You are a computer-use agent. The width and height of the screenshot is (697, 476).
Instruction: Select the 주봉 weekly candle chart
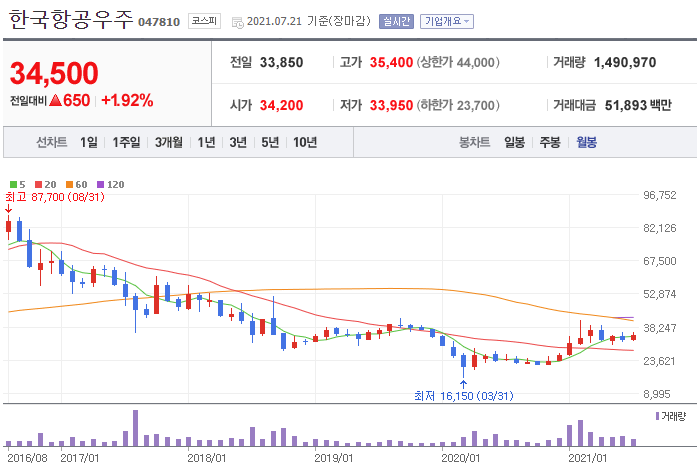(x=550, y=142)
